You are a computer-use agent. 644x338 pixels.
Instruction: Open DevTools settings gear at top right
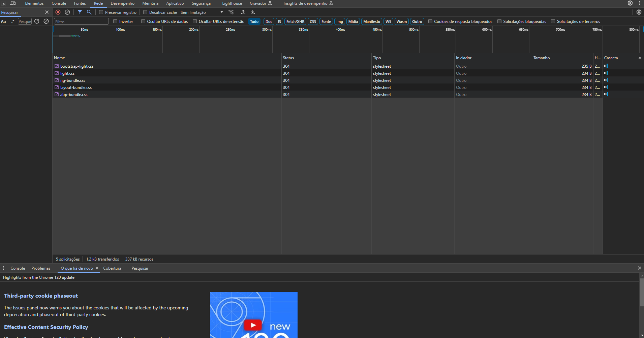630,3
